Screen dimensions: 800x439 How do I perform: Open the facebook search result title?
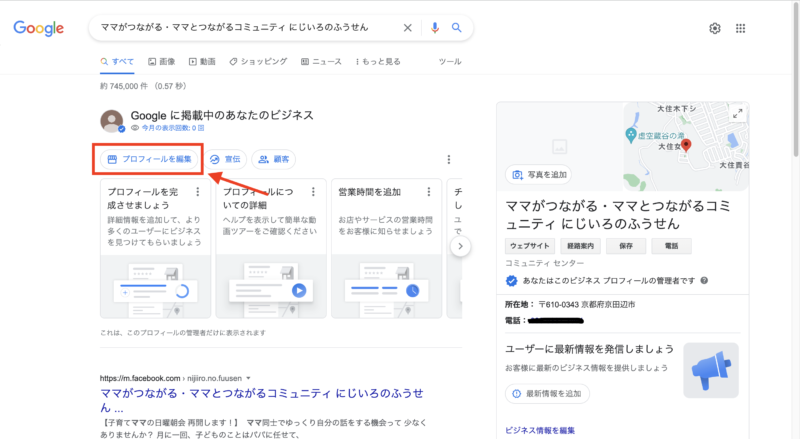262,400
